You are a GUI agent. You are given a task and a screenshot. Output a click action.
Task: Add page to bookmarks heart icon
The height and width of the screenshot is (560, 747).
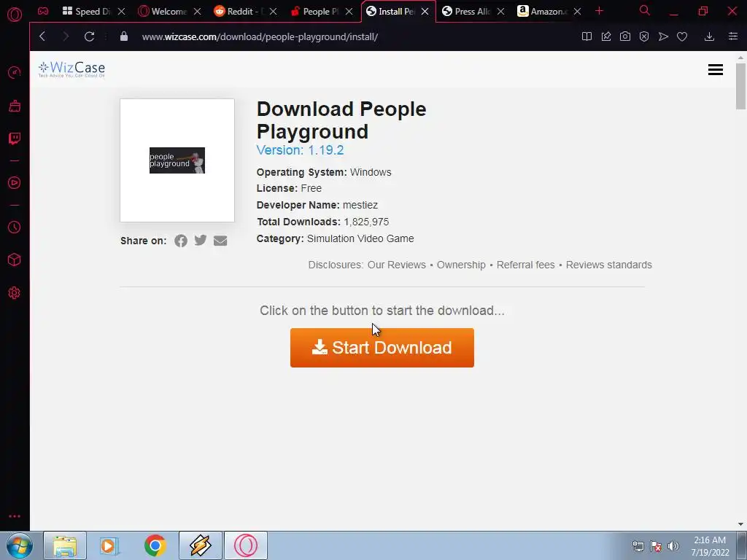[x=682, y=36]
